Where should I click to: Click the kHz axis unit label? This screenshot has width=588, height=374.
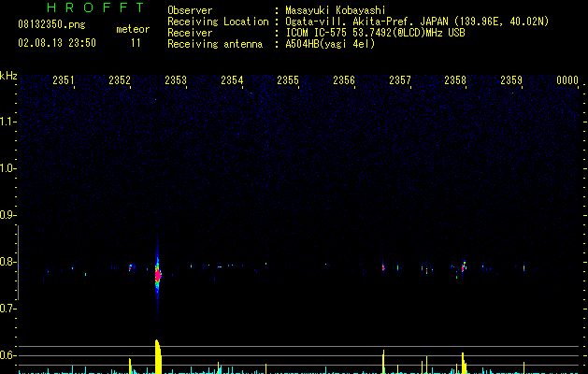(8, 76)
